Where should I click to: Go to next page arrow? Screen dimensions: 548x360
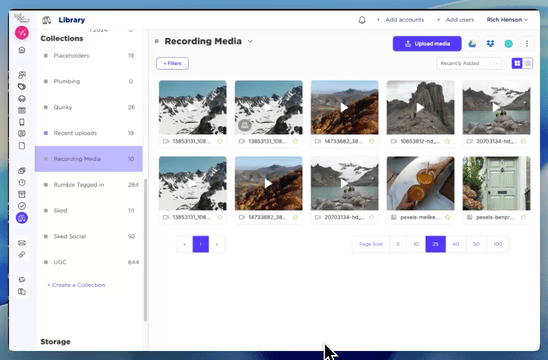217,244
